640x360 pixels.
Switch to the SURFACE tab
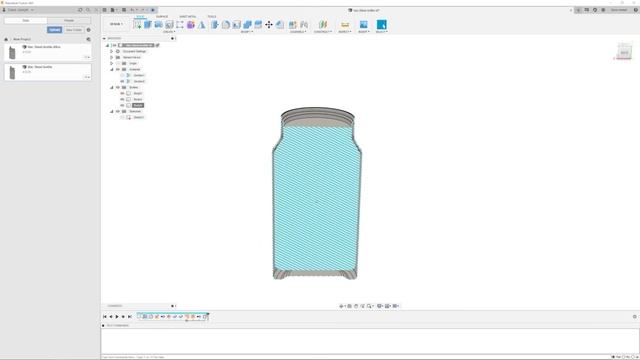click(x=162, y=17)
